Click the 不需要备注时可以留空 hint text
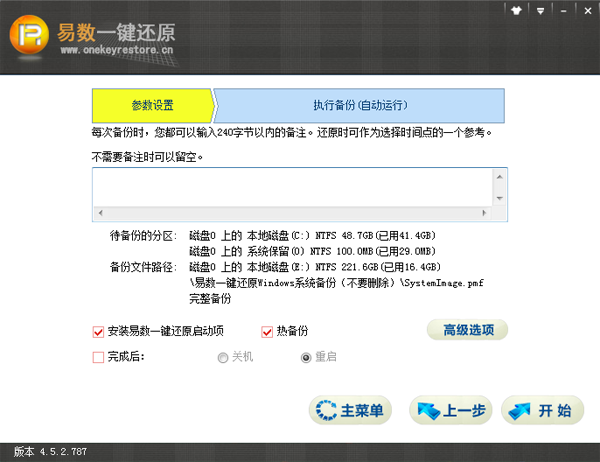This screenshot has width=600, height=462. [x=147, y=157]
